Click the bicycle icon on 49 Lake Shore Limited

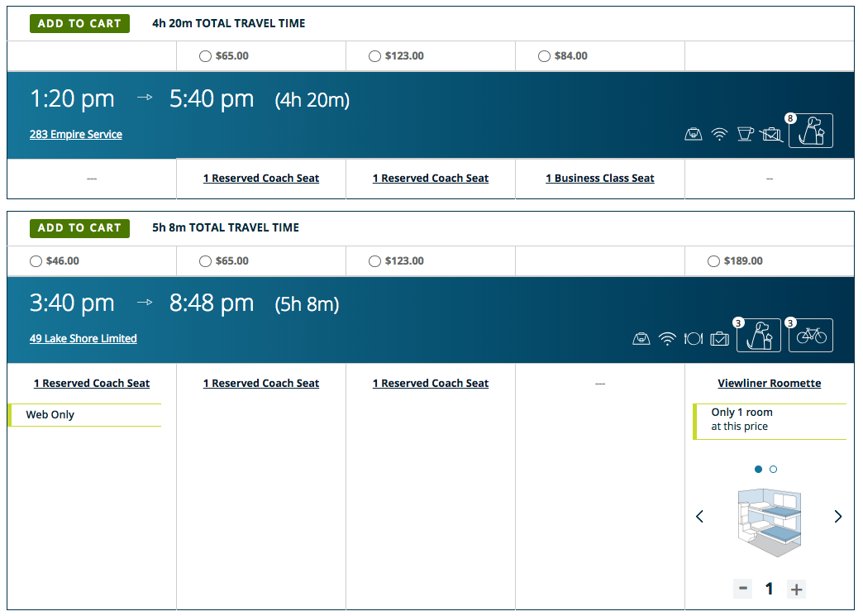tap(811, 336)
